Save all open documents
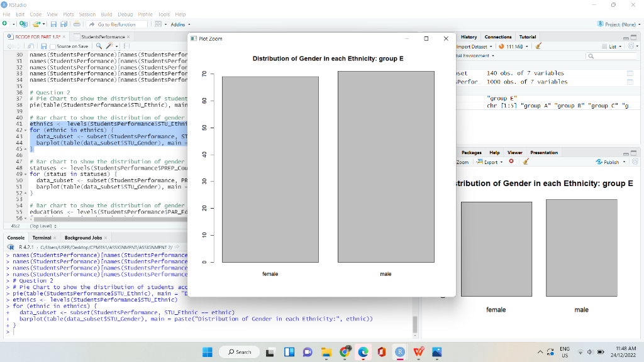This screenshot has height=362, width=644. tap(64, 25)
